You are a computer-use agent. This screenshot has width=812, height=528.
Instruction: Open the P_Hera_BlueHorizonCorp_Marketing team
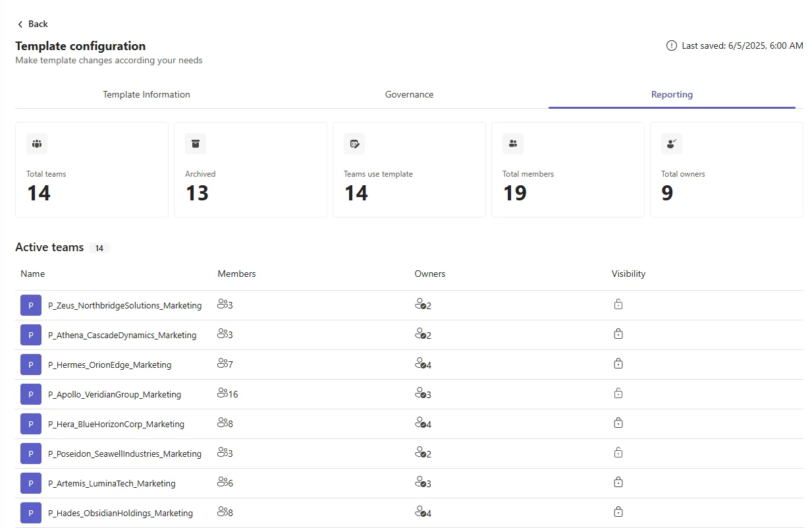tap(116, 424)
